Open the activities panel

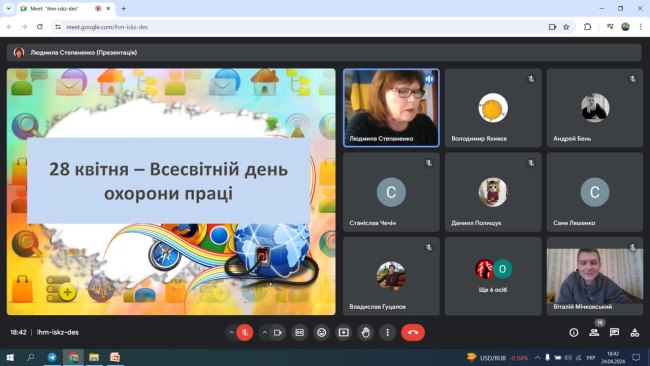tap(635, 332)
